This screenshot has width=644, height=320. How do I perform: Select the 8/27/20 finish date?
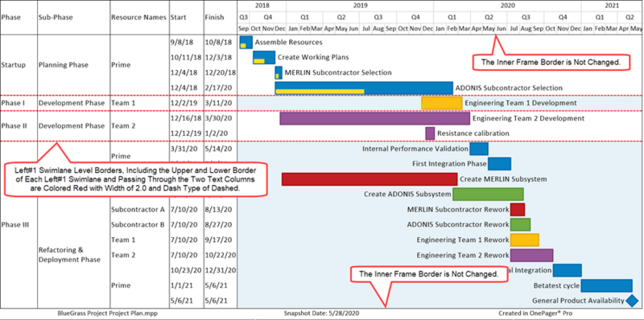(x=218, y=225)
